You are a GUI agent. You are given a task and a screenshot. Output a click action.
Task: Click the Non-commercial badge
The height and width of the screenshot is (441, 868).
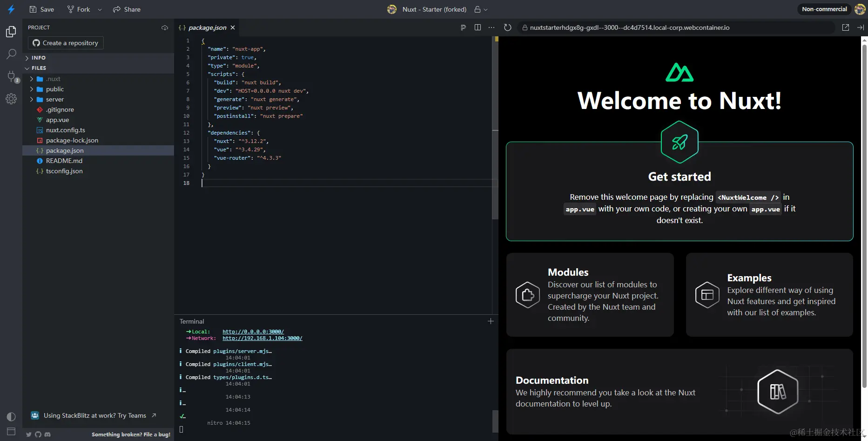(824, 9)
